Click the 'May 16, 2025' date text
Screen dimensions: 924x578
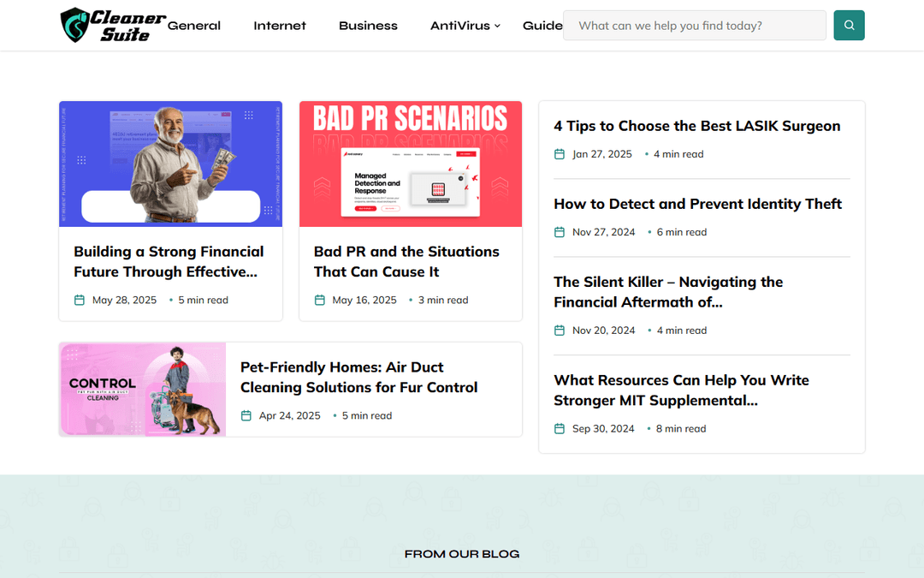pyautogui.click(x=364, y=301)
